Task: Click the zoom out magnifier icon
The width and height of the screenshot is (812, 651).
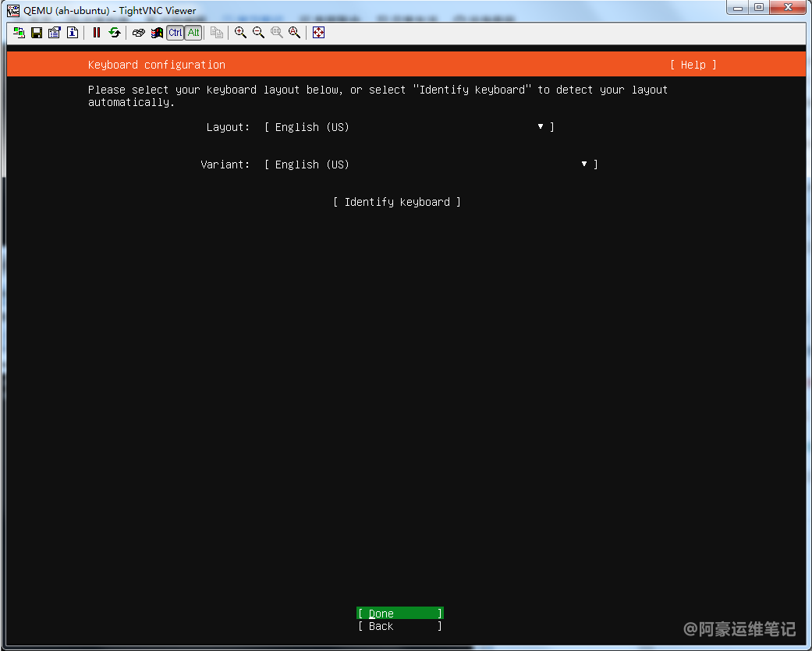Action: pos(258,33)
